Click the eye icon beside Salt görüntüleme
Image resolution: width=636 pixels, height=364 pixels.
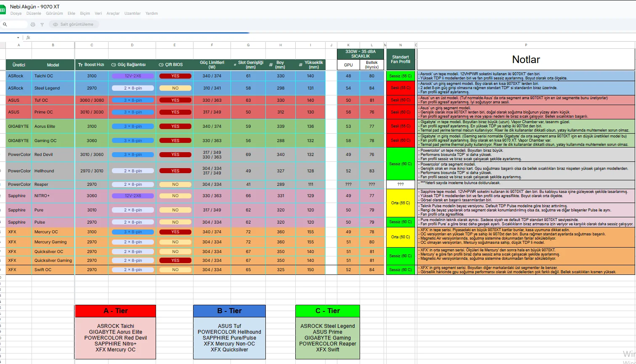55,24
